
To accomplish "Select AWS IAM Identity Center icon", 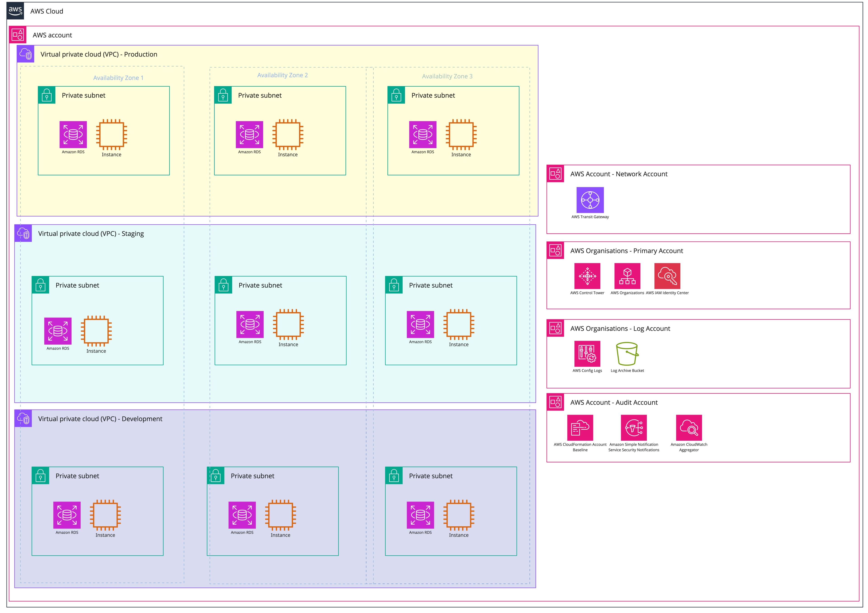I will click(668, 276).
